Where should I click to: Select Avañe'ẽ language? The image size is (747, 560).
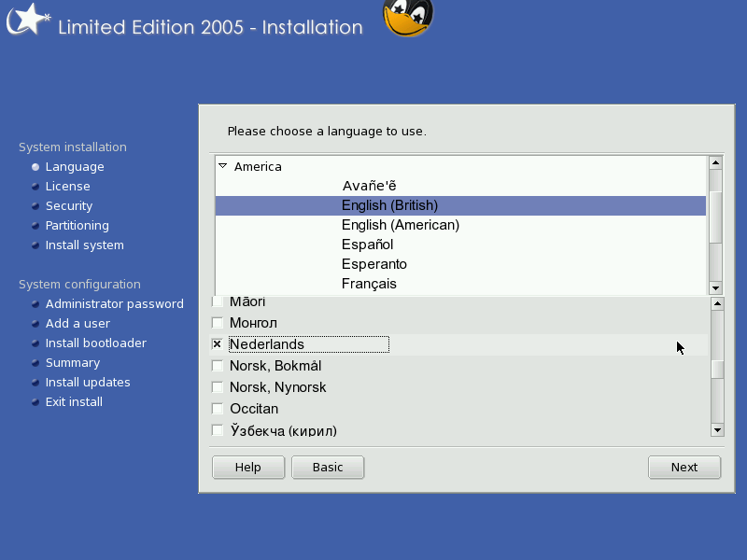coord(460,186)
